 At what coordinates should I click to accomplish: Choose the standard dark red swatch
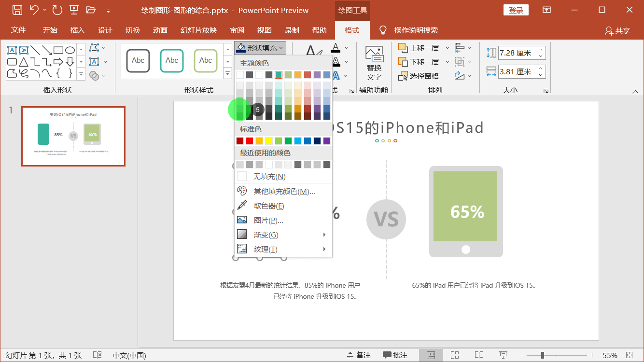point(240,141)
